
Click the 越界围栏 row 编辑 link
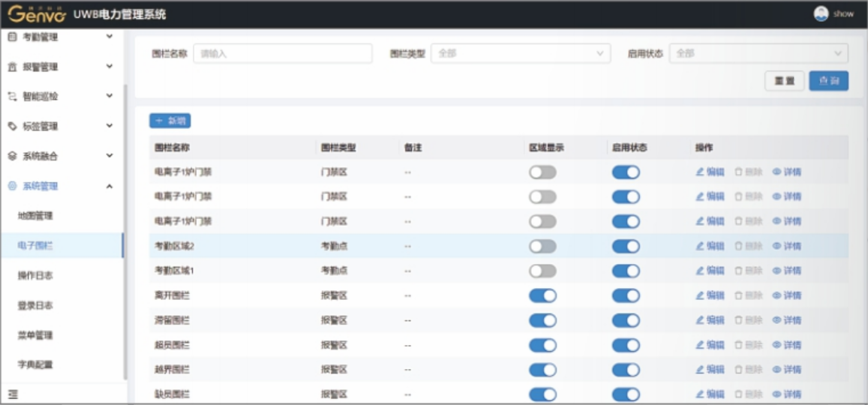point(710,369)
